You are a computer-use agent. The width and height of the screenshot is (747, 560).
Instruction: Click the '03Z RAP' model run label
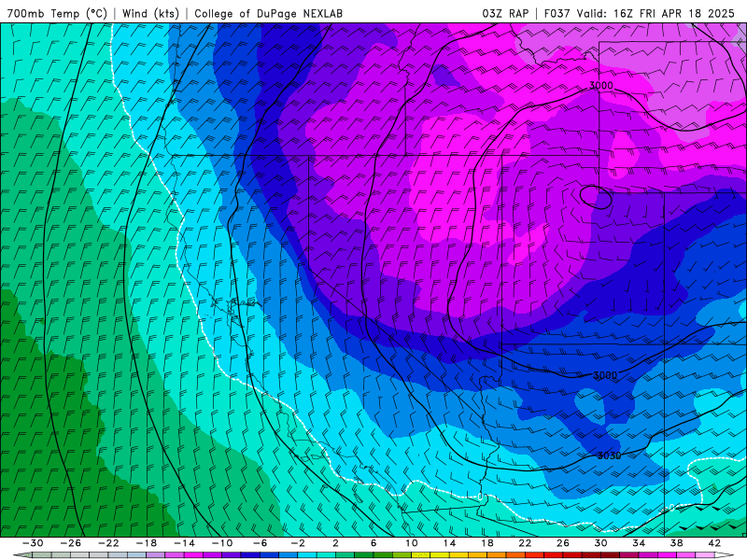[505, 13]
